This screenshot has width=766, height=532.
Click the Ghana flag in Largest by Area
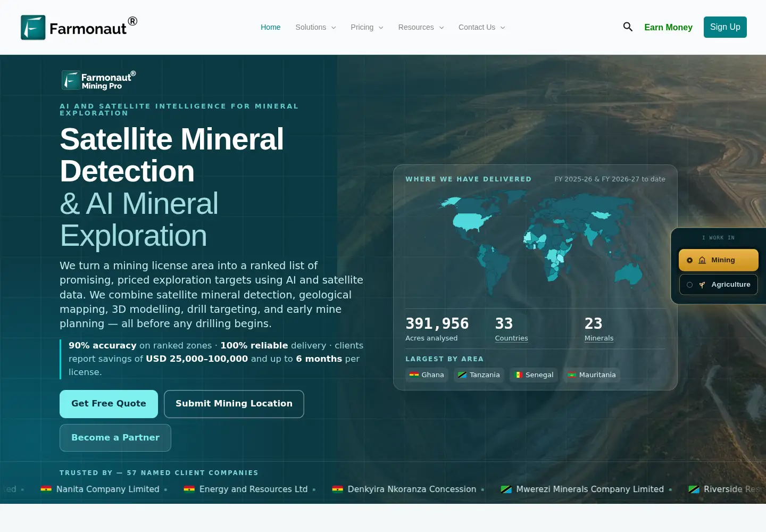coord(414,375)
